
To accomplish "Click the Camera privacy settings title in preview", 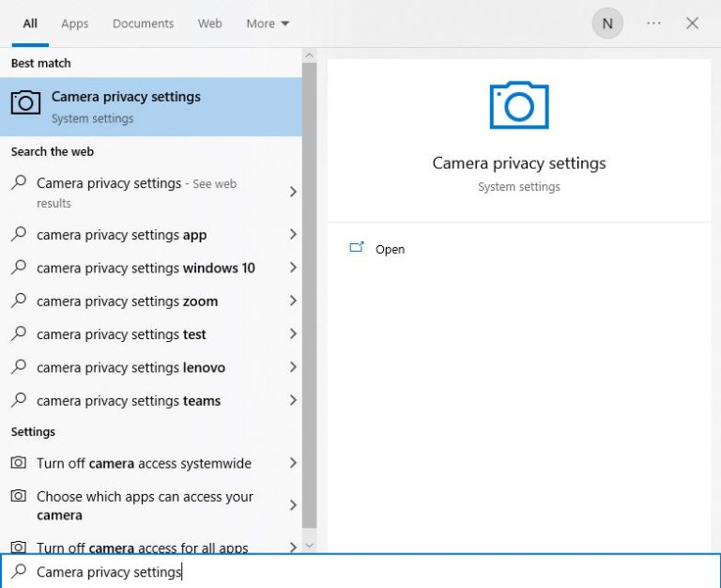I will 519,163.
